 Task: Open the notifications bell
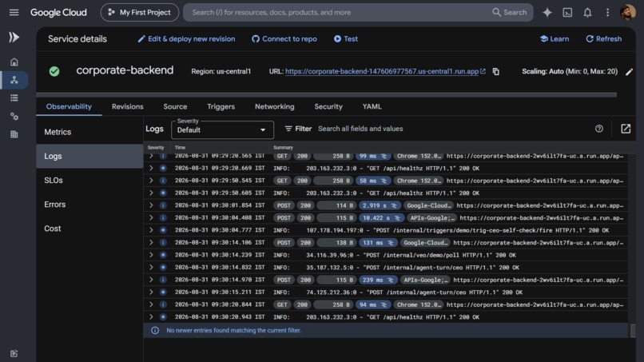(587, 12)
